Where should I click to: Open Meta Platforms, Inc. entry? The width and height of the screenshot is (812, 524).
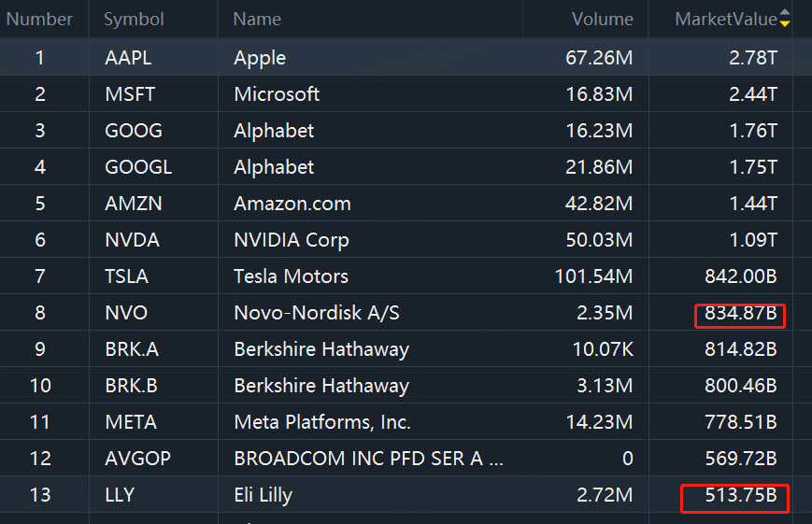tap(322, 422)
